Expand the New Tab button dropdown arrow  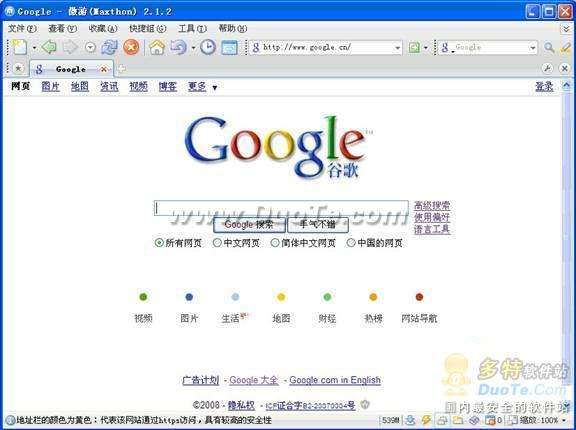tap(34, 48)
